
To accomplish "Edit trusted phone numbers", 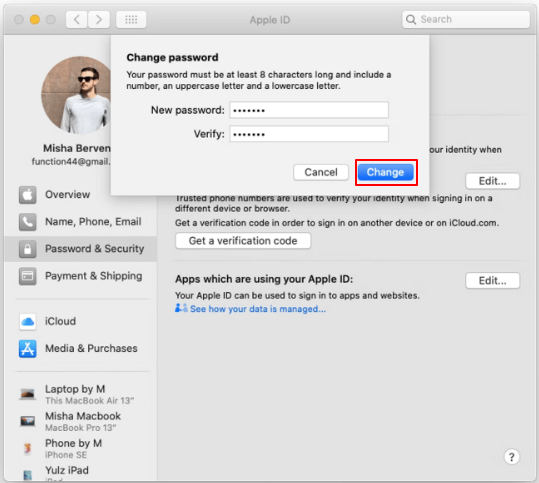I will (x=493, y=181).
